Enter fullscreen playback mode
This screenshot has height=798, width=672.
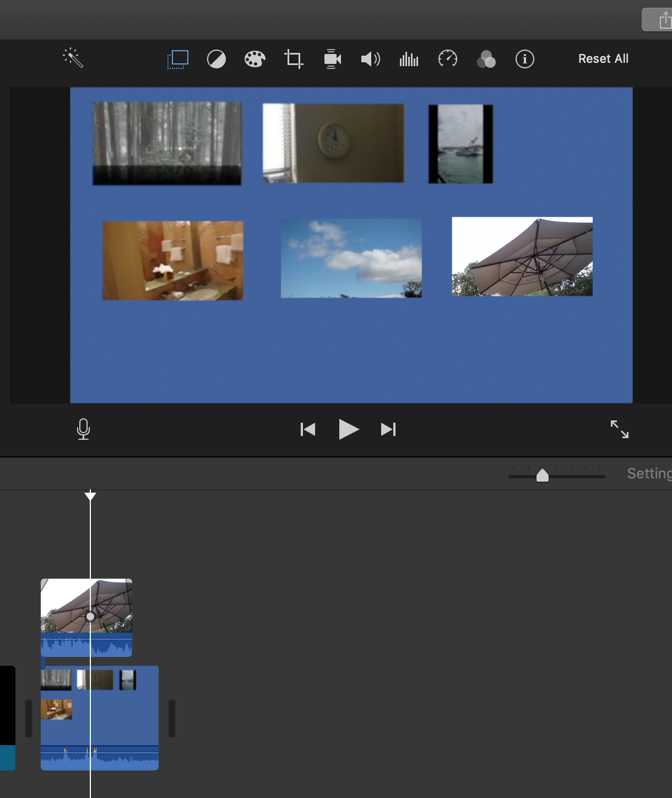[x=620, y=429]
